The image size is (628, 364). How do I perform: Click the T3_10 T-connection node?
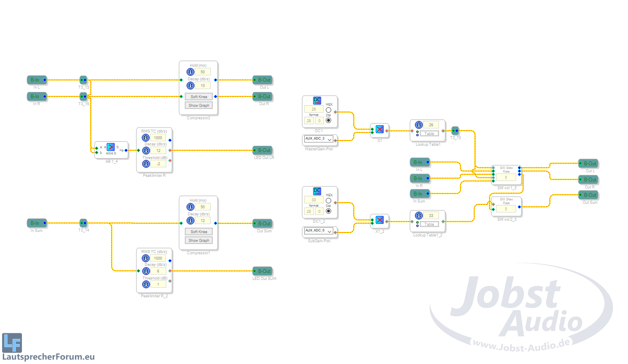(455, 131)
